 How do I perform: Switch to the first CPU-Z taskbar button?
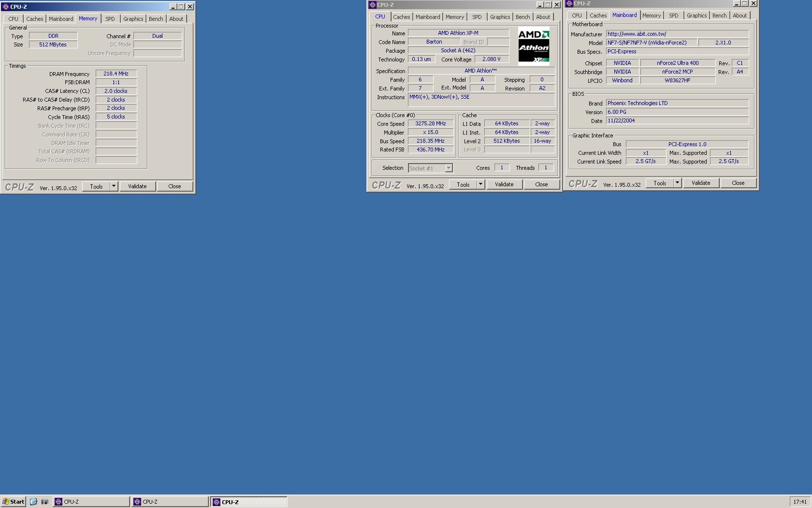click(91, 502)
